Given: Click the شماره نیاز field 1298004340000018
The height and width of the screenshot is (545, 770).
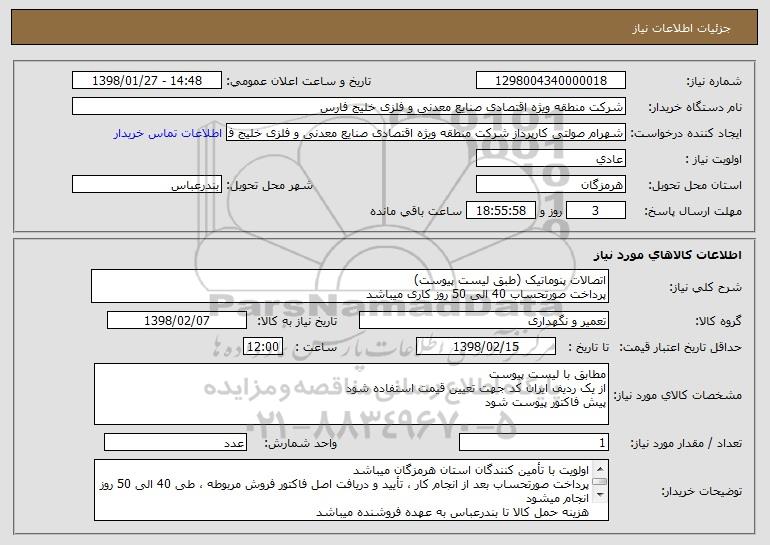Looking at the screenshot, I should 550,81.
